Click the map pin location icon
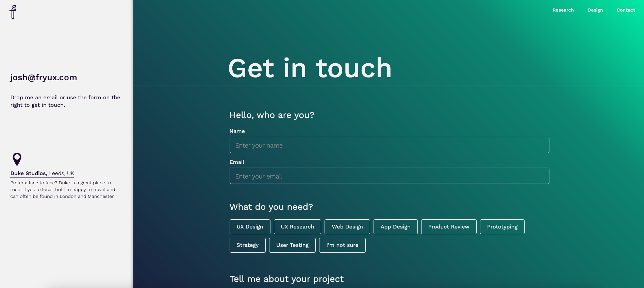Viewport: 644px width, 288px height. (17, 159)
